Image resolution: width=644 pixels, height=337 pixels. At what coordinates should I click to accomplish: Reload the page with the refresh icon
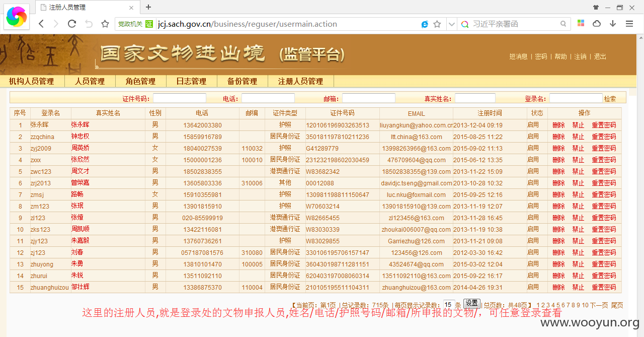coord(72,24)
